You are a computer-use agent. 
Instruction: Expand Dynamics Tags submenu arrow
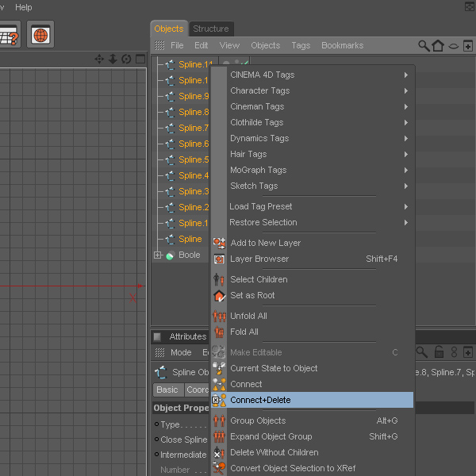(406, 138)
